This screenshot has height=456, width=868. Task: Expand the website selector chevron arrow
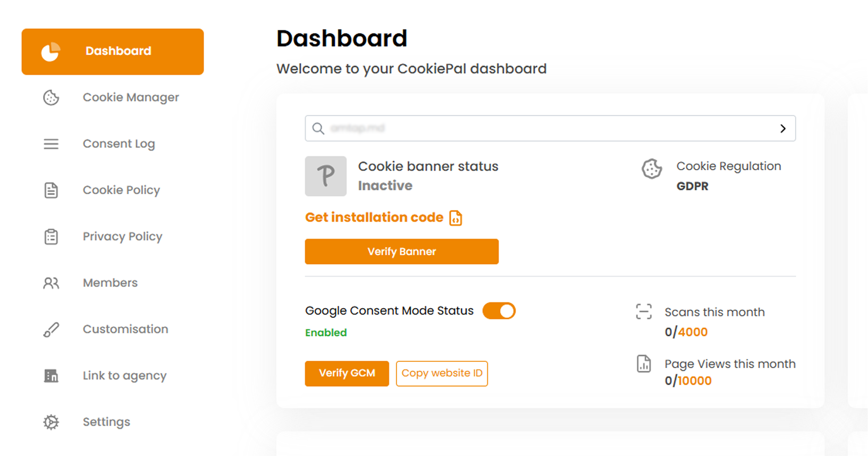pos(782,128)
